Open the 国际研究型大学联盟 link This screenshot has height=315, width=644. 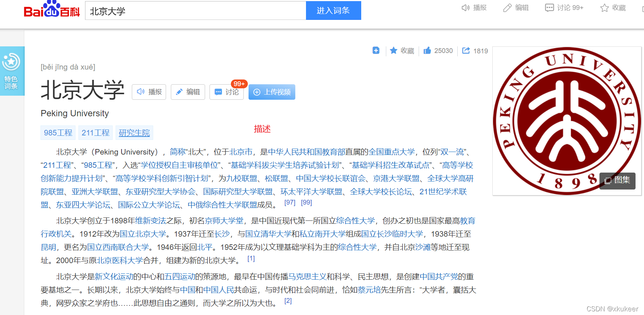click(238, 192)
